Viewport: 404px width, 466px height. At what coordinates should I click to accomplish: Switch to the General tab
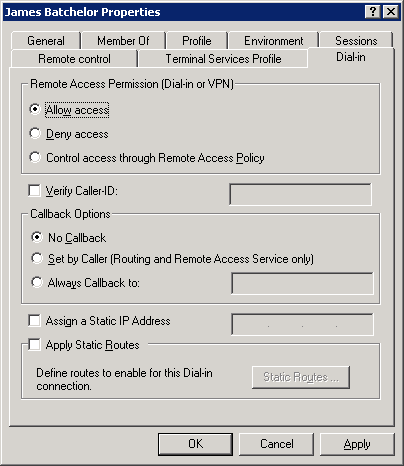click(46, 41)
